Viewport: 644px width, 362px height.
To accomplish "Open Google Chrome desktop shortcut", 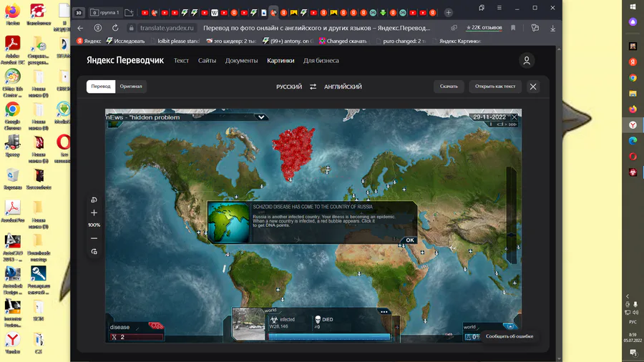I will [x=13, y=116].
